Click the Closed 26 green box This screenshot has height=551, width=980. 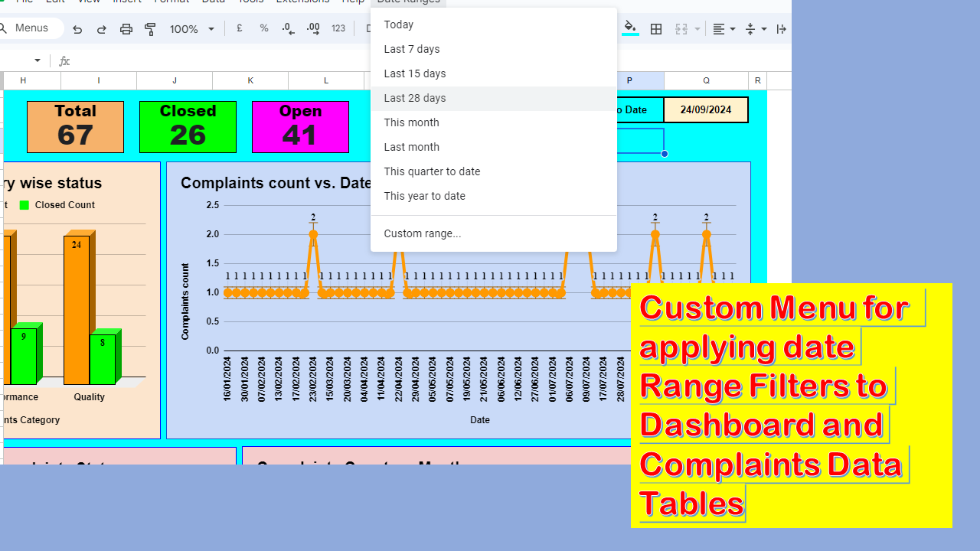pyautogui.click(x=188, y=127)
